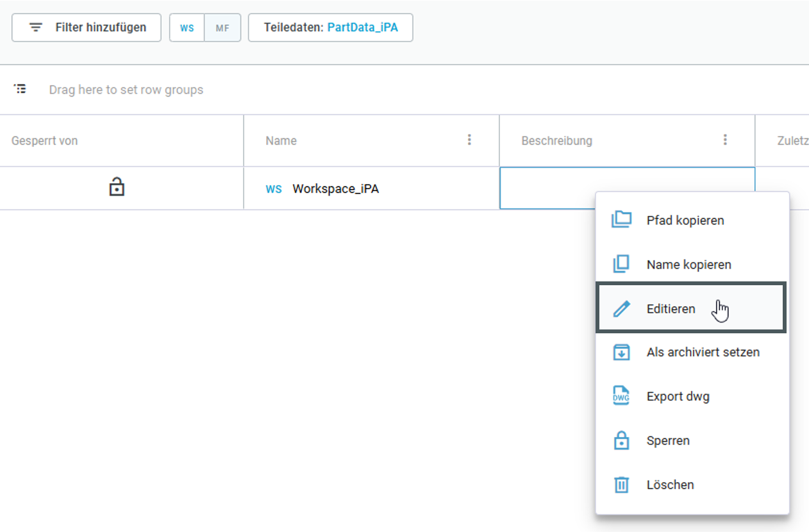This screenshot has height=532, width=809.
Task: Click the DWG file export icon
Action: point(621,396)
